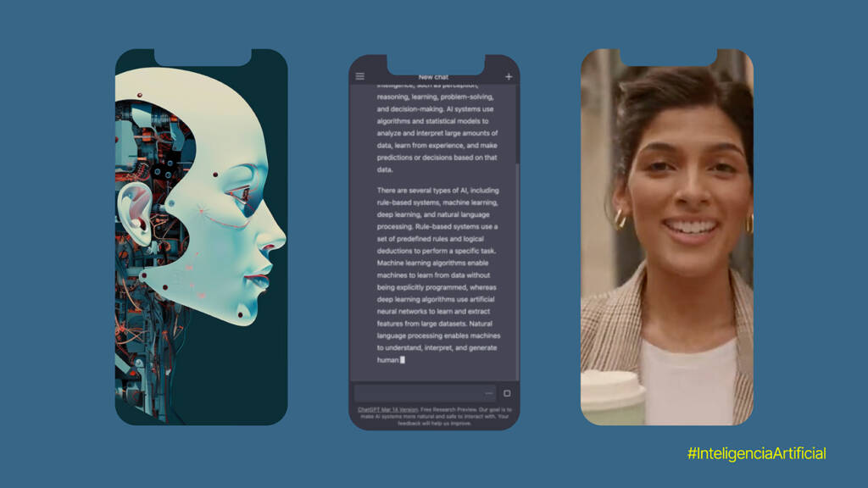This screenshot has height=488, width=868.
Task: Click the line "There are several types of AI, including"
Action: click(438, 191)
